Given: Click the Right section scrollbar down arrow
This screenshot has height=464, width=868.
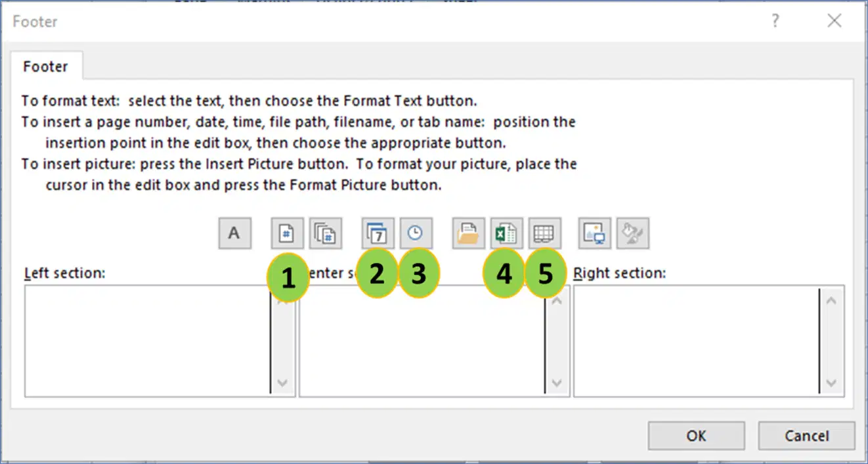Looking at the screenshot, I should point(831,383).
